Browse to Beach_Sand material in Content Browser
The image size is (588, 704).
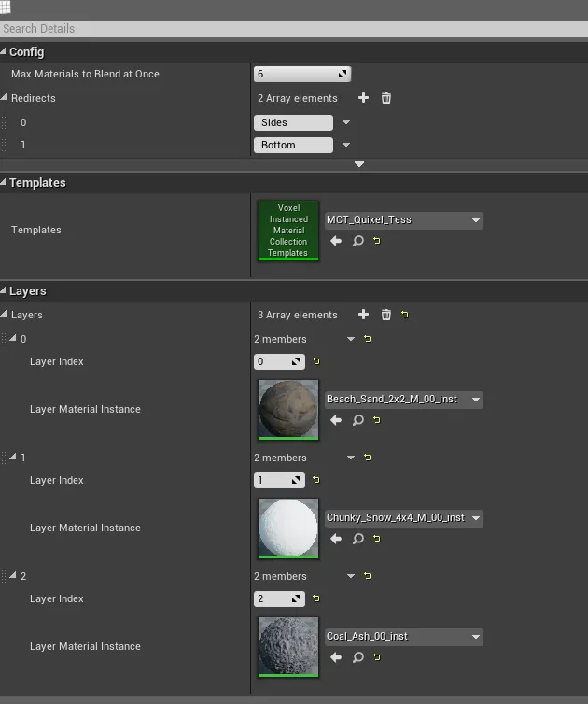click(x=357, y=420)
